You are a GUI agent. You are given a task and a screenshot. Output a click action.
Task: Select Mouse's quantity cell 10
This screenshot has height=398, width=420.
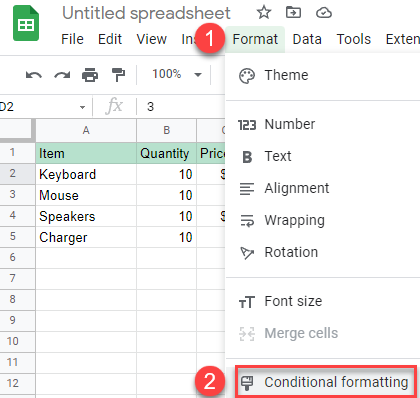166,195
